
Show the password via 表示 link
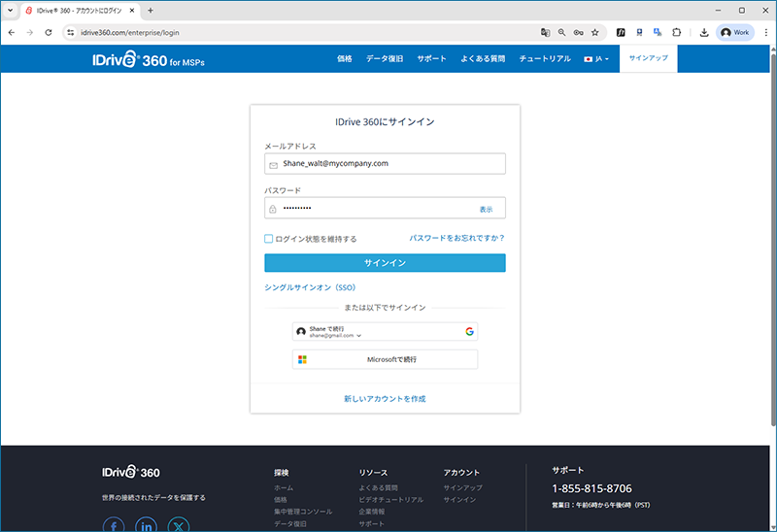487,210
